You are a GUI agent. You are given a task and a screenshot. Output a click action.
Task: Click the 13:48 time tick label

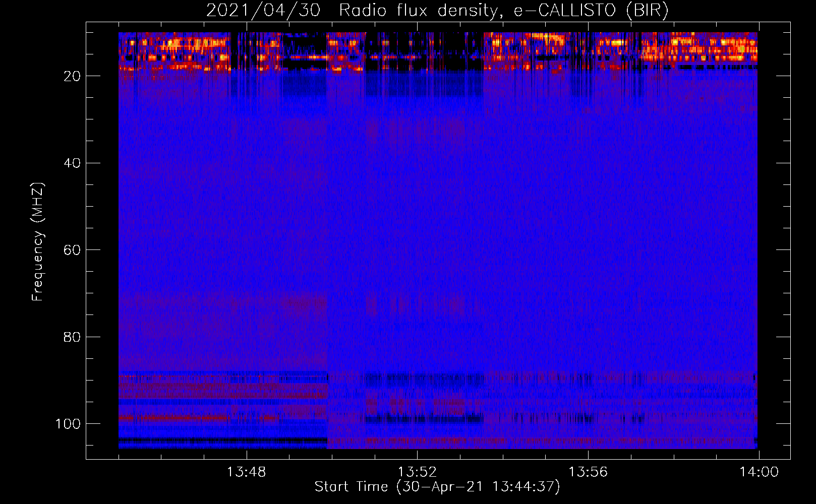click(x=246, y=472)
